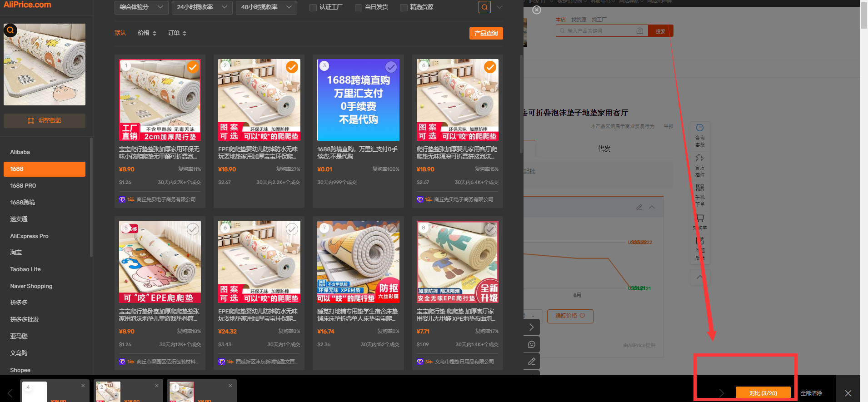Image resolution: width=868 pixels, height=402 pixels.
Task: Click the image search magnifier on the thumbnail
Action: [x=10, y=30]
